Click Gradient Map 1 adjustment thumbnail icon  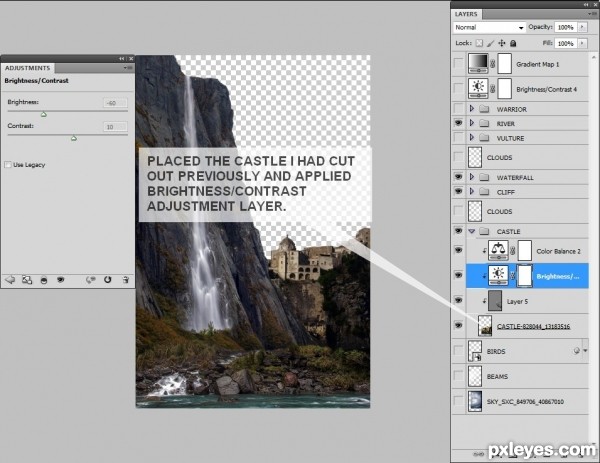(x=478, y=64)
